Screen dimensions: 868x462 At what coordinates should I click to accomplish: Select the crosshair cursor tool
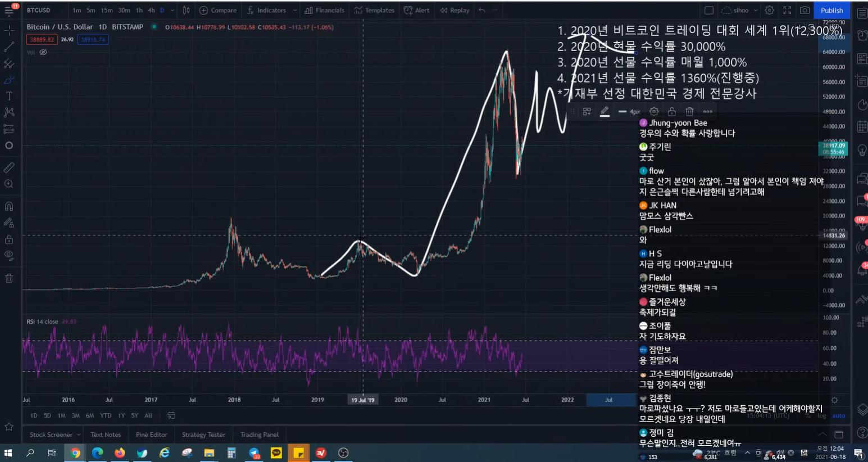pyautogui.click(x=9, y=30)
